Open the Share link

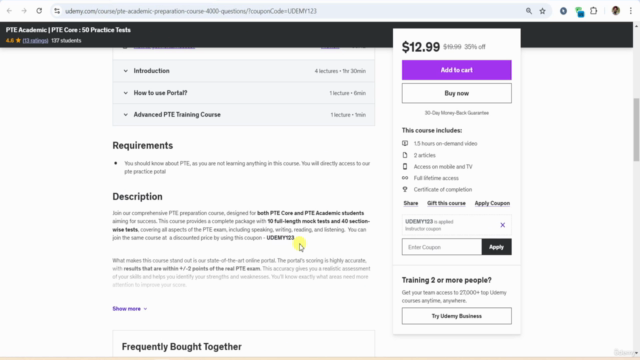(x=411, y=203)
